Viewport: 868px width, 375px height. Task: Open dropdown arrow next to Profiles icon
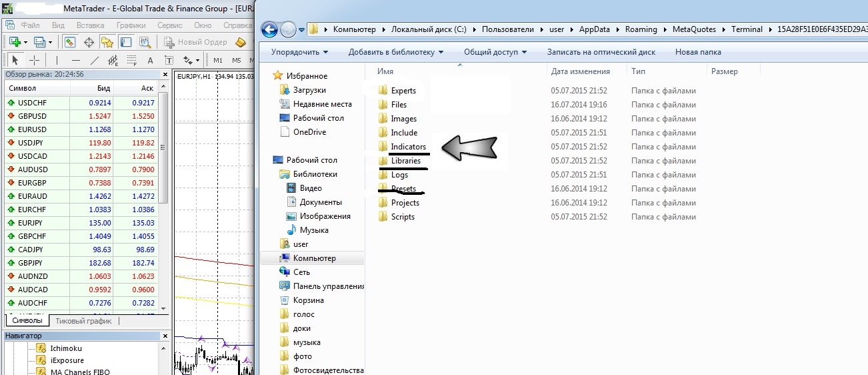point(50,42)
